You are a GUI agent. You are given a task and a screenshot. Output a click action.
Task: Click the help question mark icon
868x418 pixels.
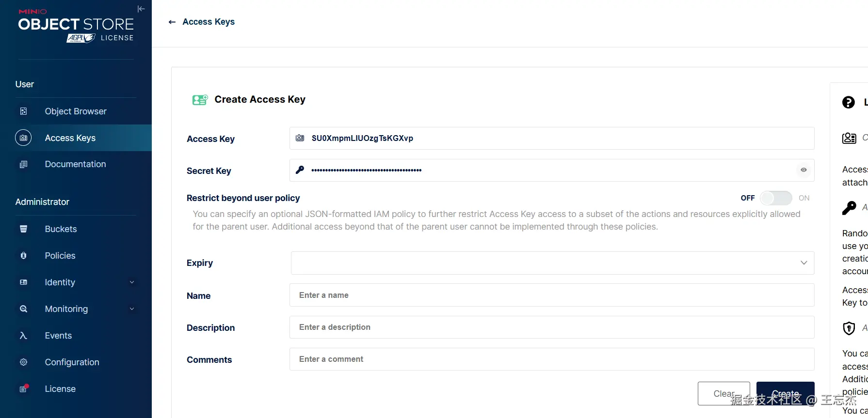coord(848,102)
